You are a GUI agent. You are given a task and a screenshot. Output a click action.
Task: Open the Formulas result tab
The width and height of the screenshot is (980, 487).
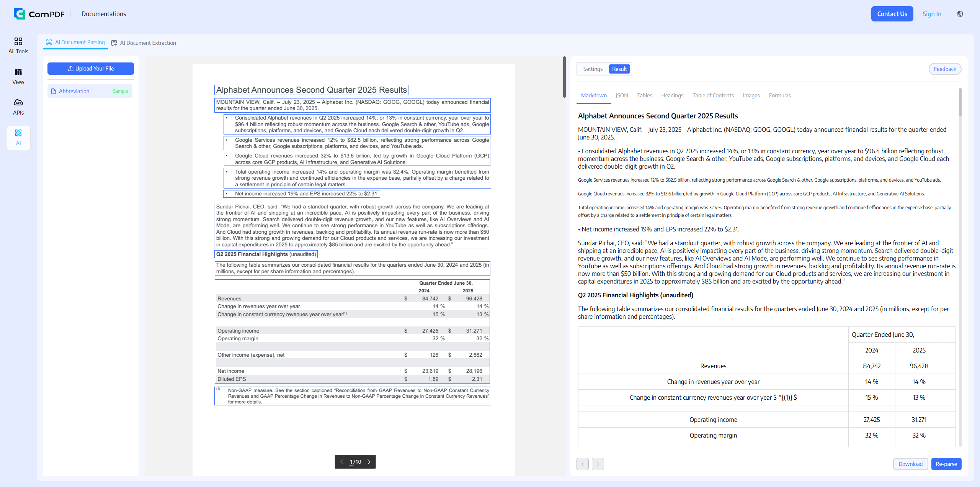(x=779, y=95)
